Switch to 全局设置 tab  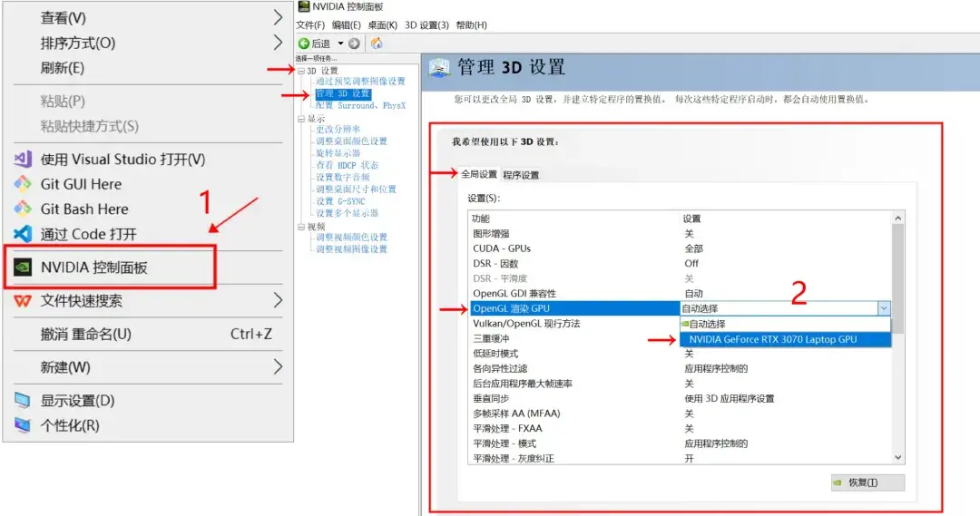pyautogui.click(x=479, y=174)
